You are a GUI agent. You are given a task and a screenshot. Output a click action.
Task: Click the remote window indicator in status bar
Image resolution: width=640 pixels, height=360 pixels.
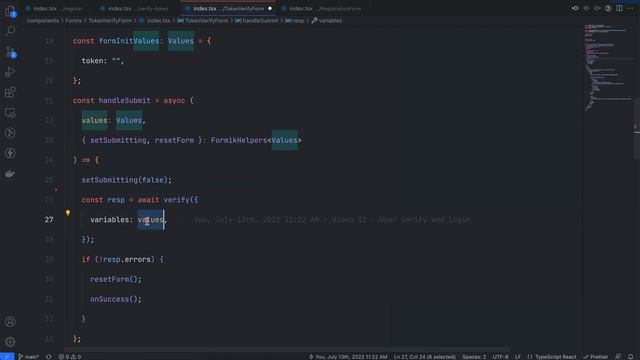[7, 356]
